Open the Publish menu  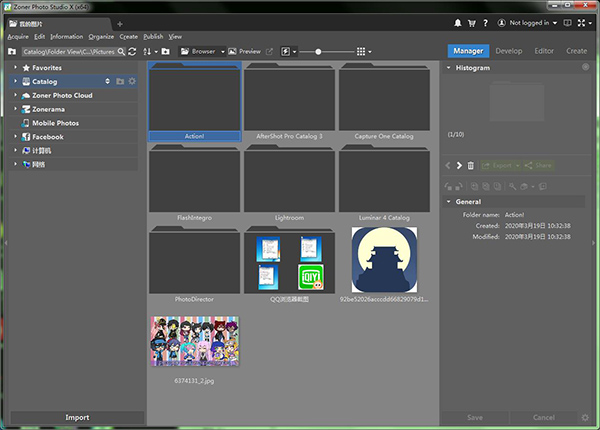[153, 37]
